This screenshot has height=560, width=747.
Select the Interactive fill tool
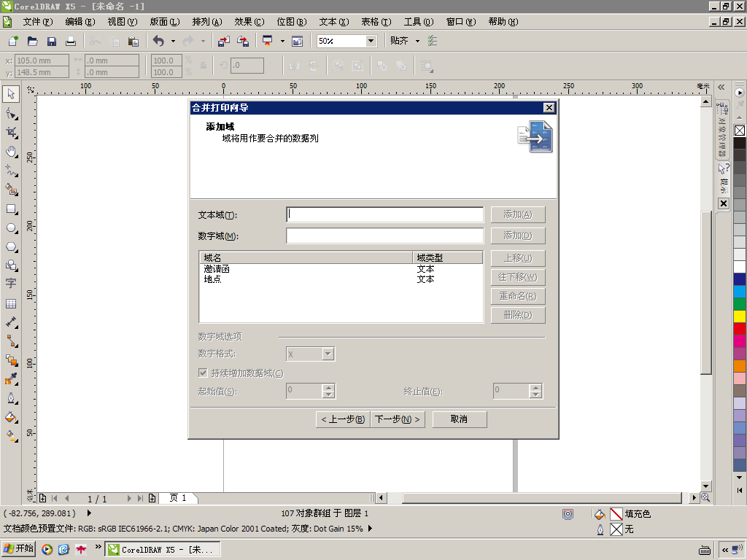(x=11, y=435)
